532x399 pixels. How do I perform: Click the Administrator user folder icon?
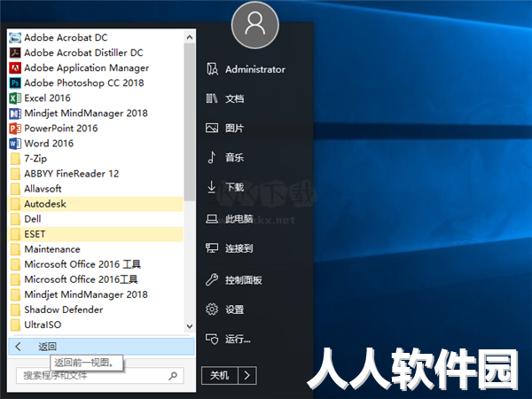click(212, 69)
